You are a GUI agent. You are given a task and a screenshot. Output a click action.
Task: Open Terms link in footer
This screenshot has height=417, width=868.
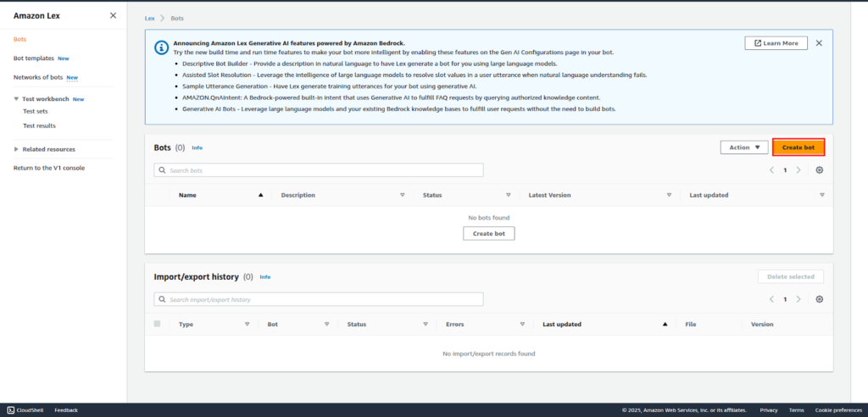797,410
